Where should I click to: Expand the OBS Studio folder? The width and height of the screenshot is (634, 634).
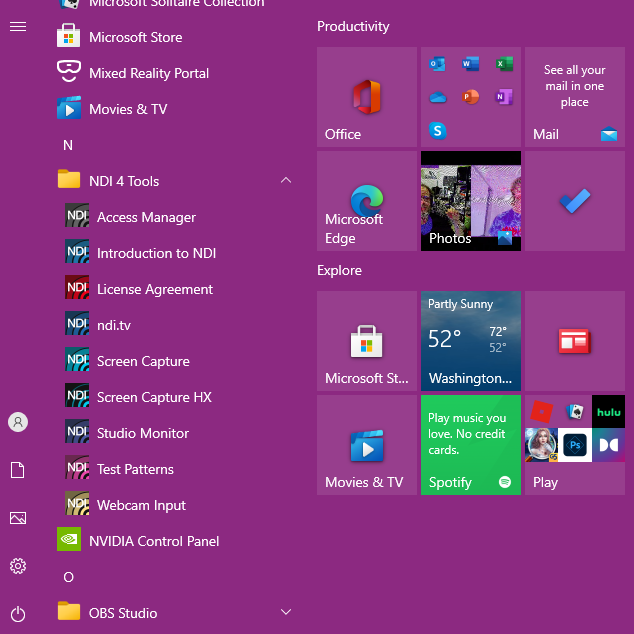point(286,612)
